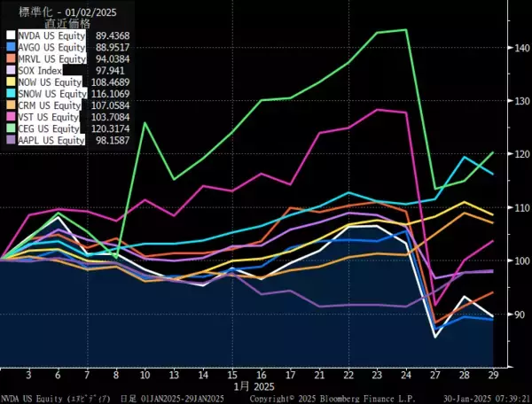This screenshot has width=532, height=404.
Task: Click the cyan SNOW legend color box
Action: 10,93
